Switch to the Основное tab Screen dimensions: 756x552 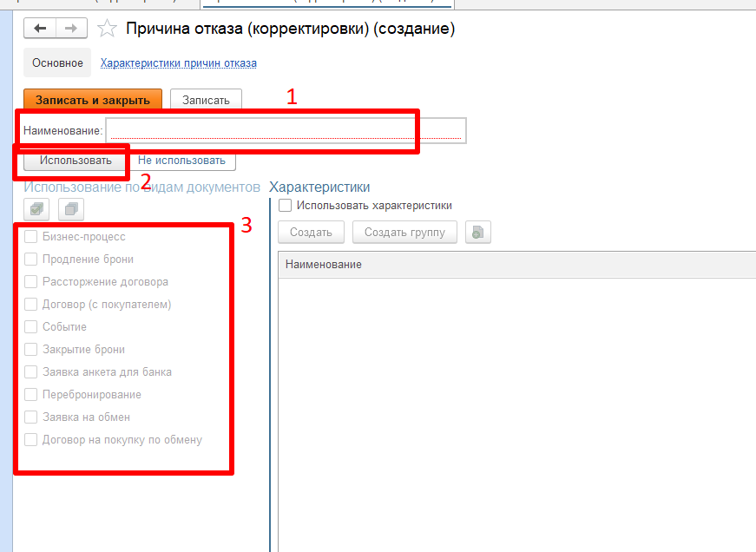click(57, 63)
